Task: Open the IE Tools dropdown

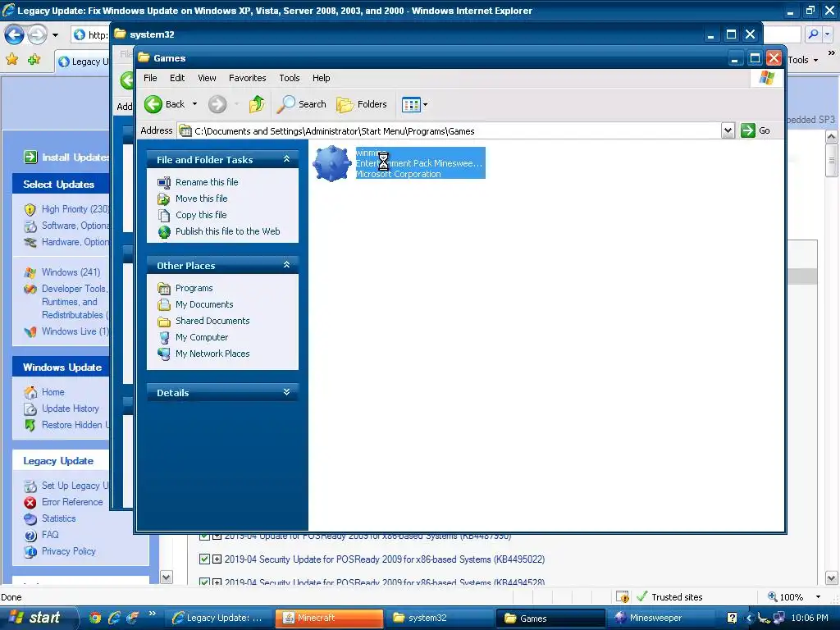Action: pos(802,60)
